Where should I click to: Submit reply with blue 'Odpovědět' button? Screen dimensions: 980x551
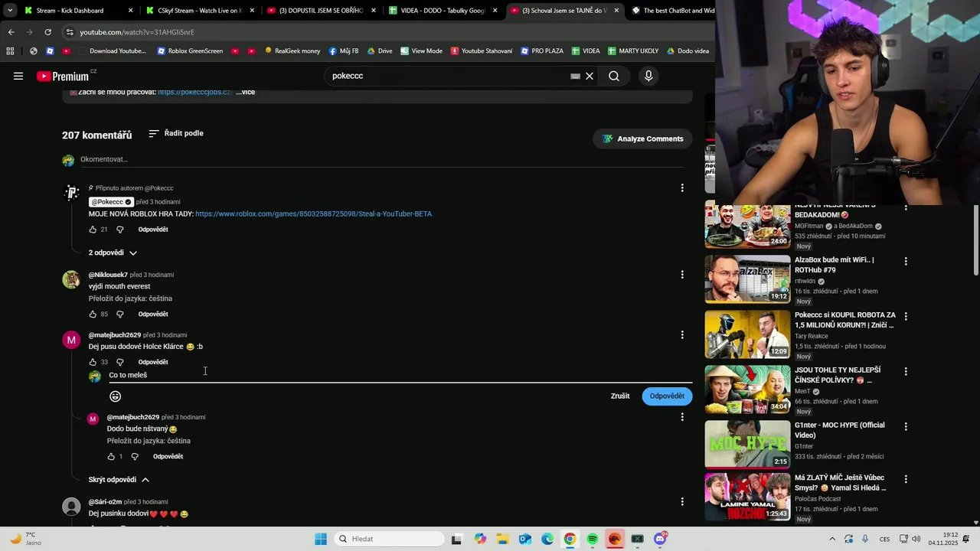(667, 396)
